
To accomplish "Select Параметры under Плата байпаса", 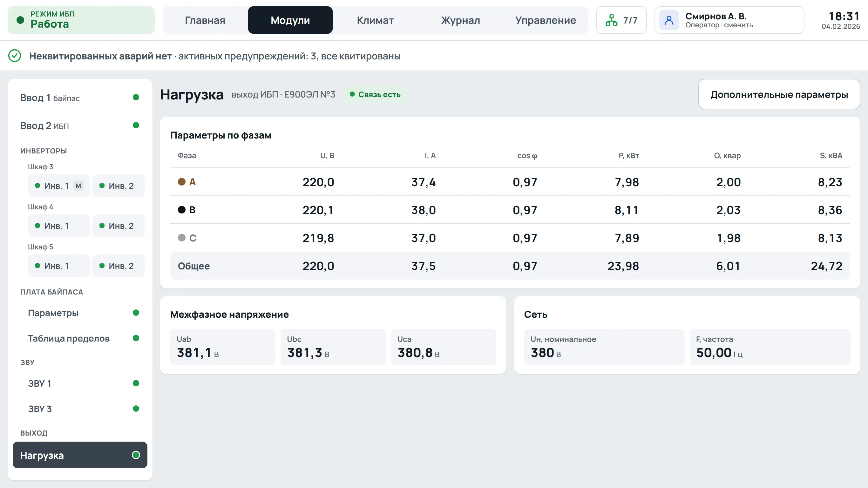I will 80,313.
